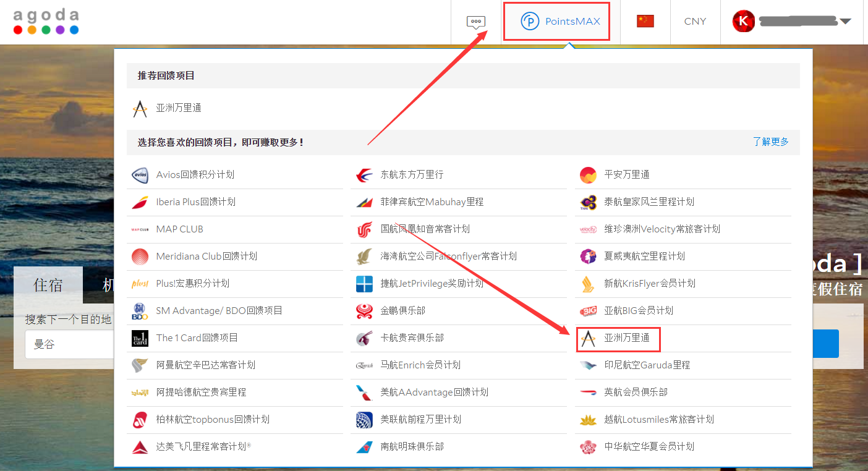This screenshot has width=868, height=471.
Task: Click the 东航东方万里行 airline logo
Action: (365, 175)
